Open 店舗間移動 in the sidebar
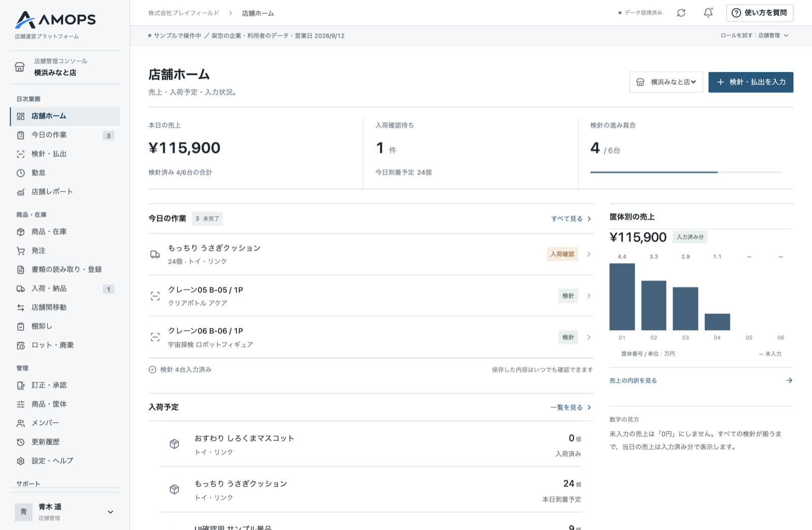Image resolution: width=812 pixels, height=530 pixels. (65, 307)
